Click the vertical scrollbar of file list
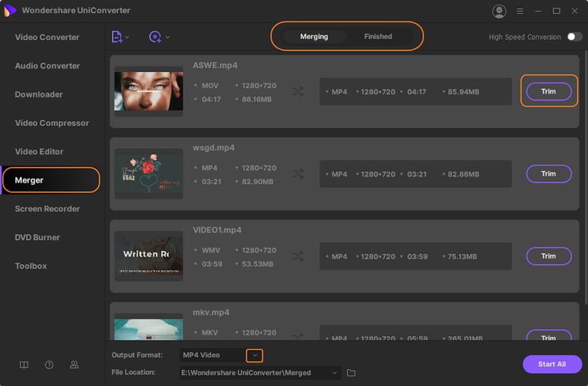588x386 pixels. (586, 179)
